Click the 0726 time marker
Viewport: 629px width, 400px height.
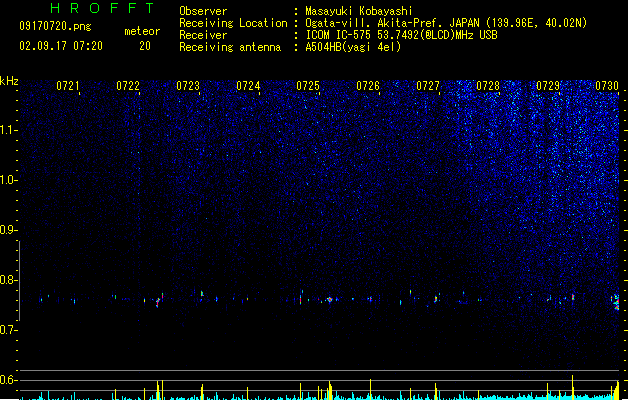368,86
